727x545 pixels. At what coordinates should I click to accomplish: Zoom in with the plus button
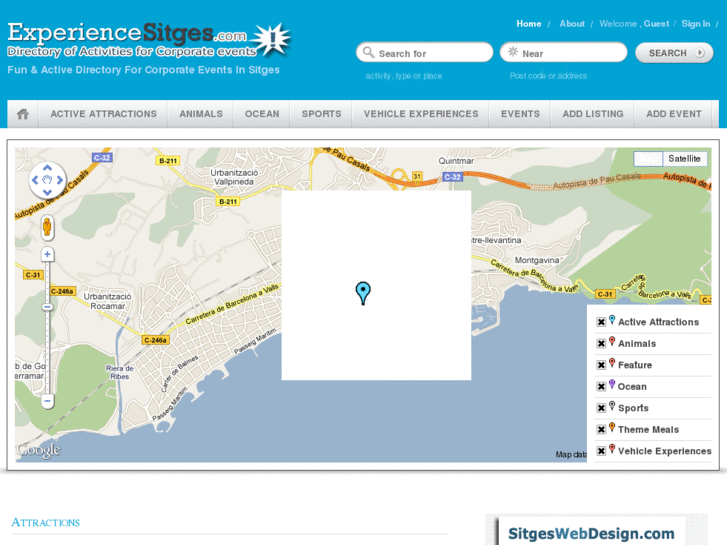click(47, 254)
